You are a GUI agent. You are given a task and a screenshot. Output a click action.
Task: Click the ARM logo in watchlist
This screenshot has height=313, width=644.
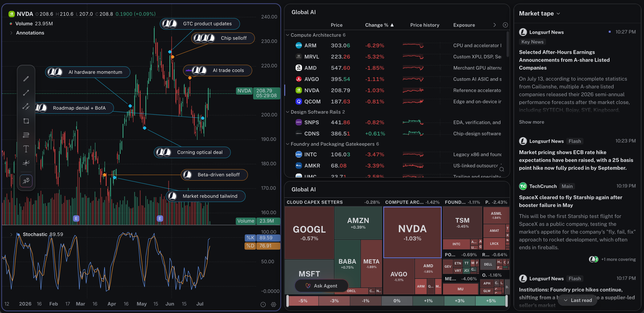[298, 45]
